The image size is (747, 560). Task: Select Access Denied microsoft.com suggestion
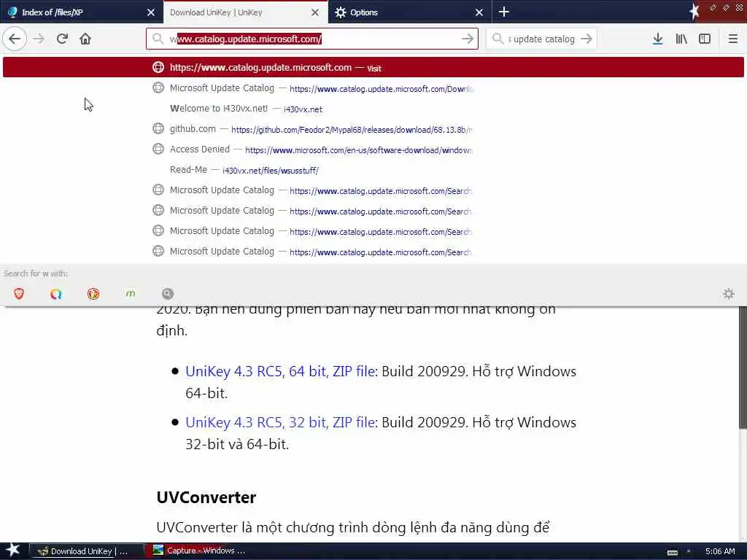pos(373,149)
